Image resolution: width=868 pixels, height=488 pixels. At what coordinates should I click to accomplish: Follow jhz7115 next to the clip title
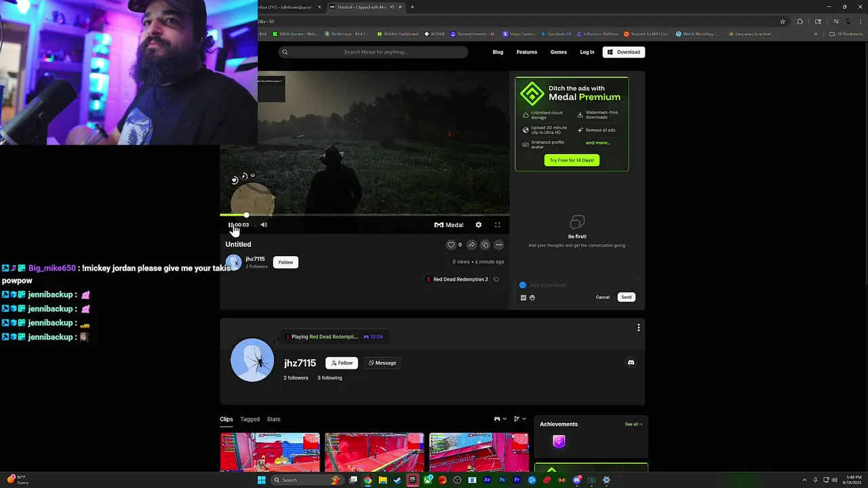[x=285, y=262]
